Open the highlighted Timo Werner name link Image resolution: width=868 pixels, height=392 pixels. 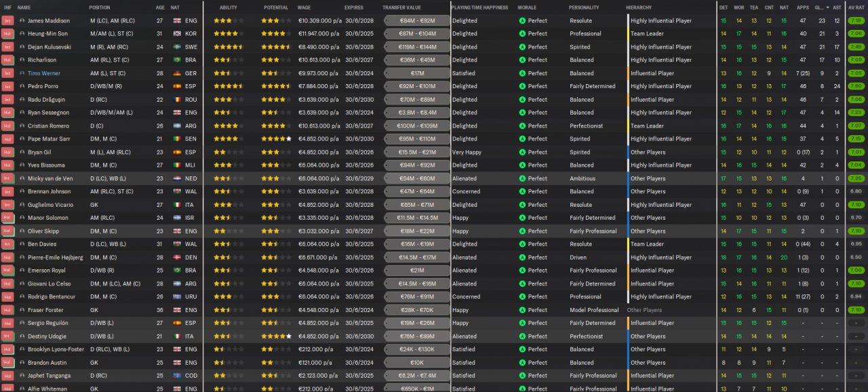click(43, 73)
